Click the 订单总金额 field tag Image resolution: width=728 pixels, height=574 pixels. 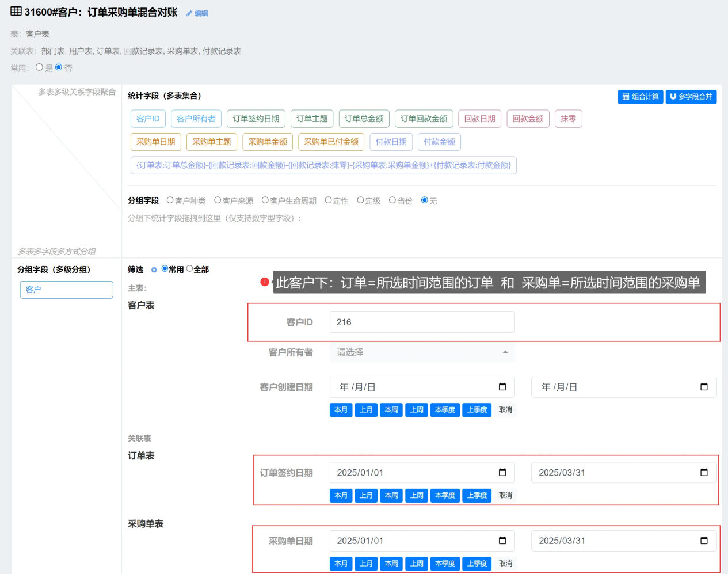364,119
